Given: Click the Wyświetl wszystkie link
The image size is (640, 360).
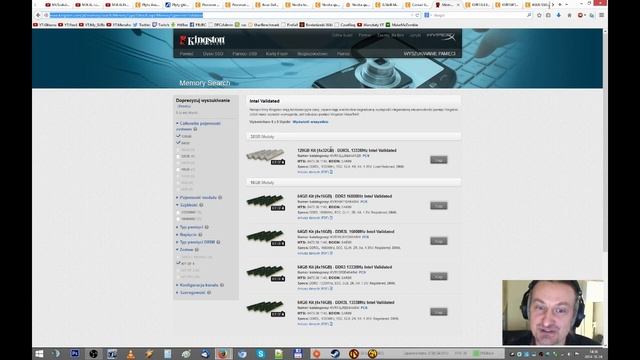Looking at the screenshot, I should 310,122.
